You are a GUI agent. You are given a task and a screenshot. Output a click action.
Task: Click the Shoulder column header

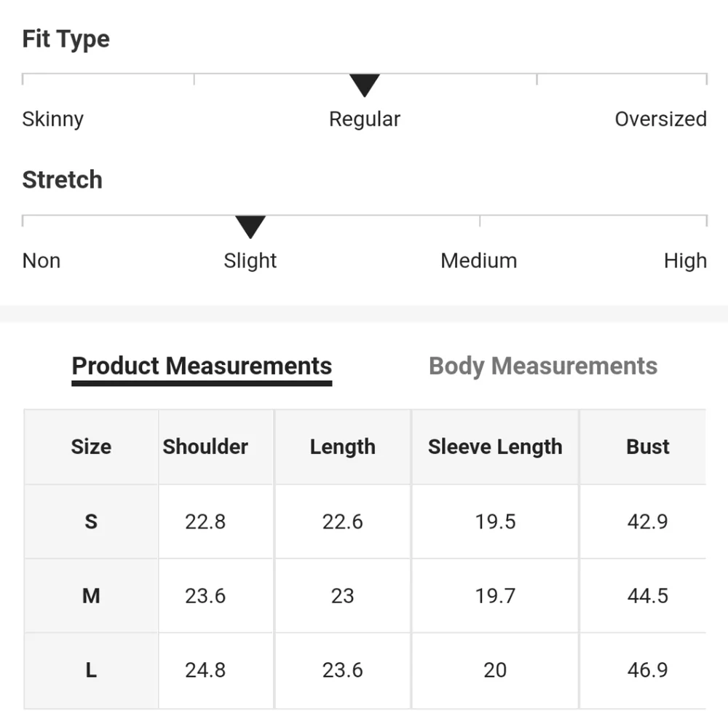205,447
